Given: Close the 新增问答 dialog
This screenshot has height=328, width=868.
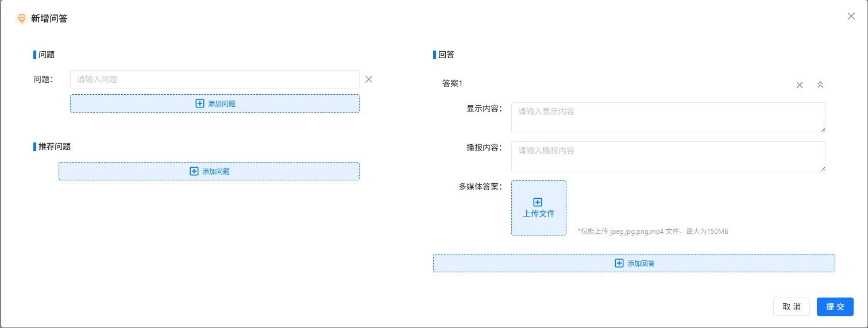Looking at the screenshot, I should click(x=851, y=16).
